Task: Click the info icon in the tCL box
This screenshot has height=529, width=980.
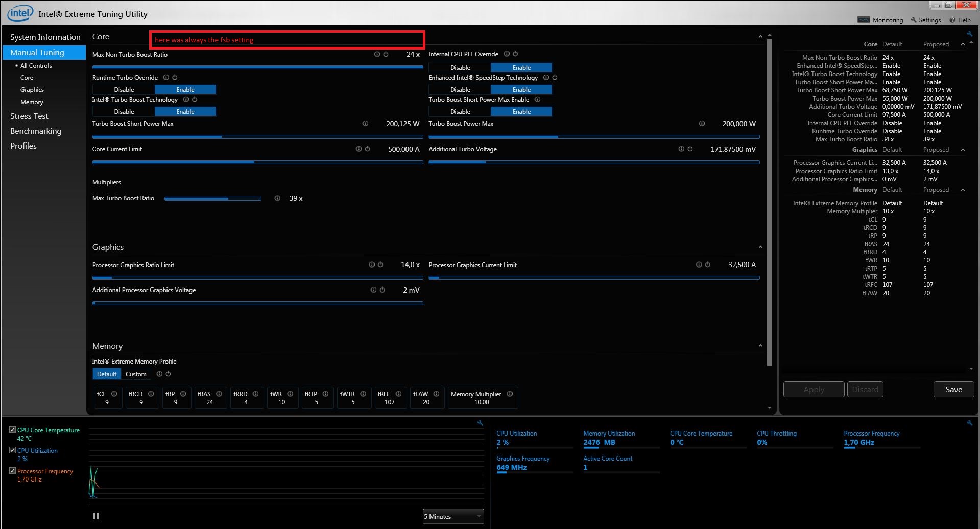Action: tap(114, 394)
